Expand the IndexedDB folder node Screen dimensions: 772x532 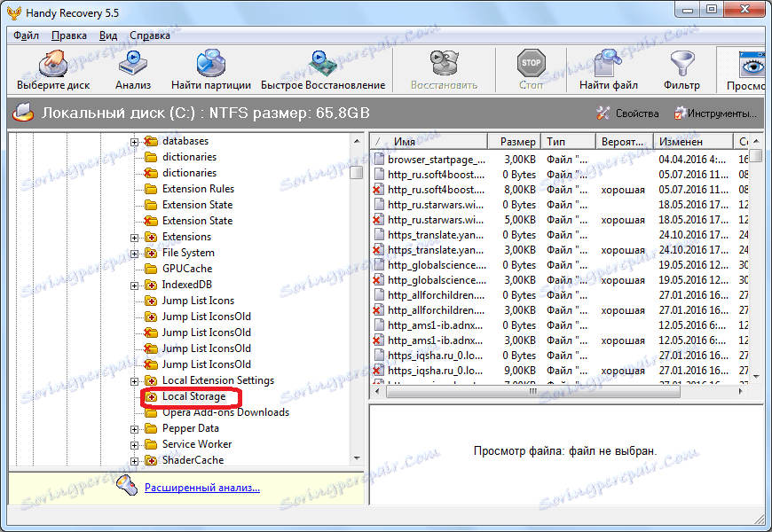click(134, 286)
